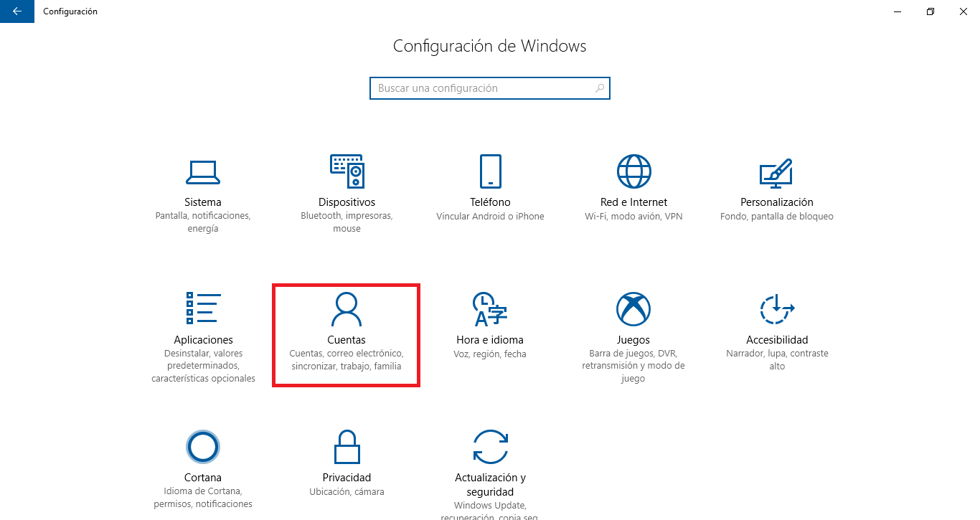The height and width of the screenshot is (520, 980).
Task: Click the Hora e idioma label
Action: click(x=490, y=340)
